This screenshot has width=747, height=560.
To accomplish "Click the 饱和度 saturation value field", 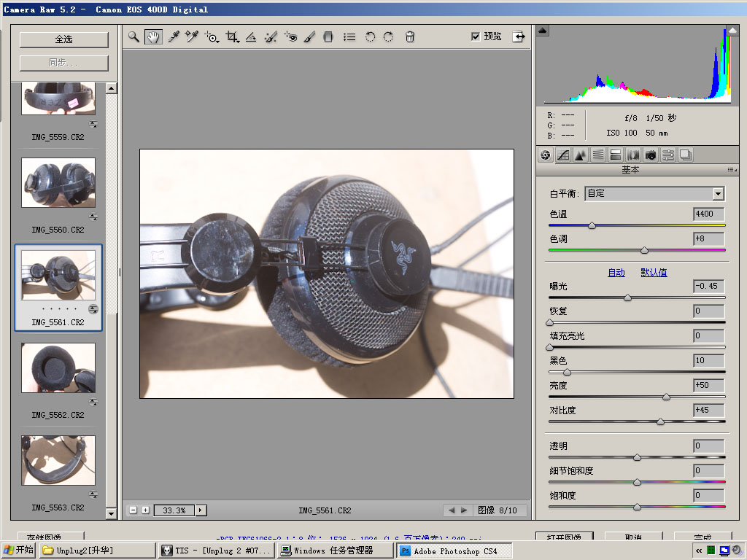I will coord(709,496).
